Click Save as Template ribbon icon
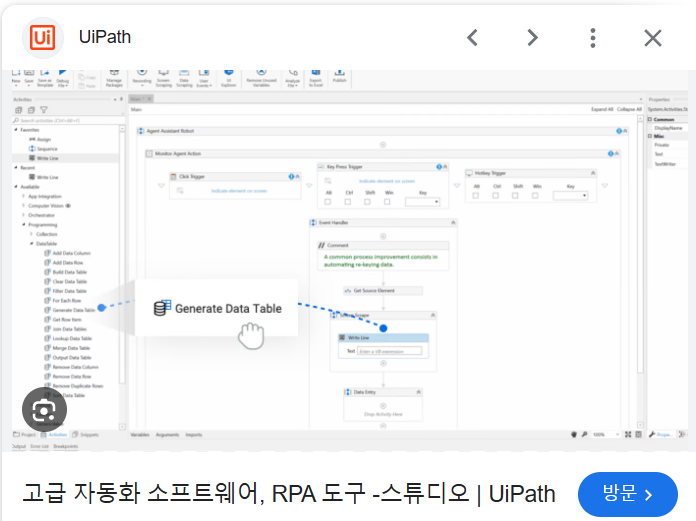 45,79
